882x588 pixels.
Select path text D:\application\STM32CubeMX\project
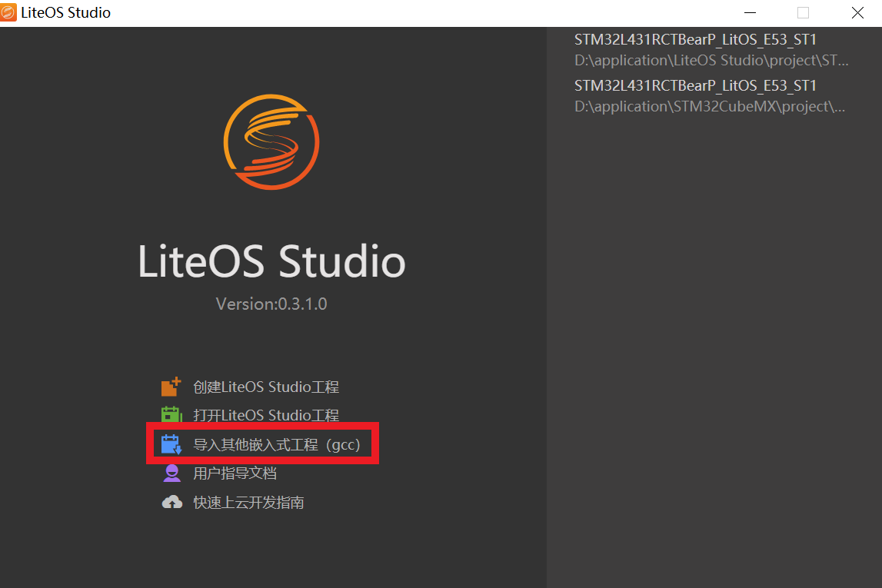pos(709,106)
